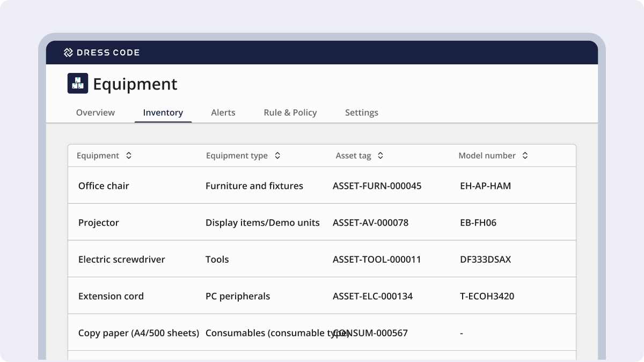The width and height of the screenshot is (644, 362).
Task: Open the Overview tab
Action: coord(95,113)
